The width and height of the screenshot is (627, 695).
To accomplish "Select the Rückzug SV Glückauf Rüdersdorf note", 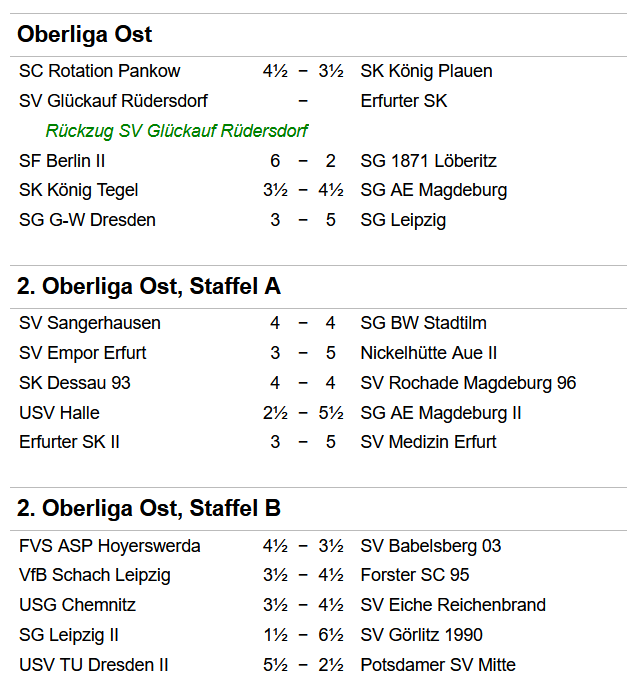I will (x=177, y=131).
